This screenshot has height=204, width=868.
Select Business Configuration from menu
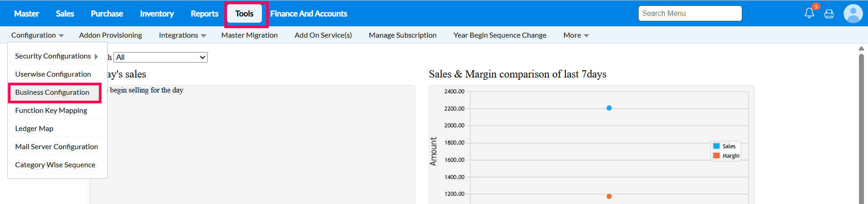(52, 92)
